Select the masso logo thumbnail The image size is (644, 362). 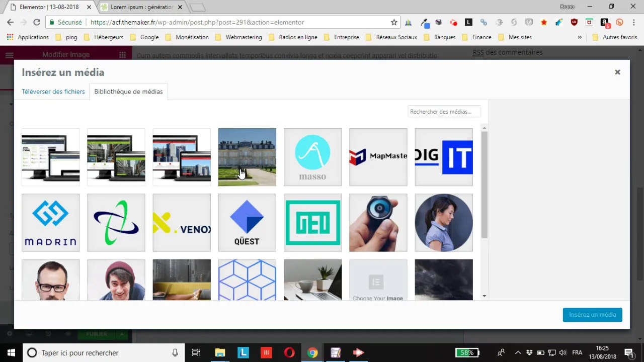[x=312, y=157]
